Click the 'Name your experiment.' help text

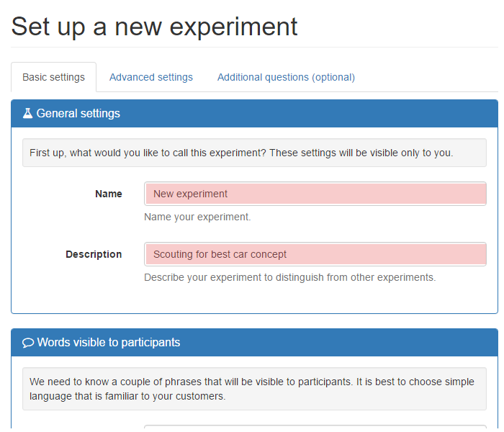coord(197,217)
